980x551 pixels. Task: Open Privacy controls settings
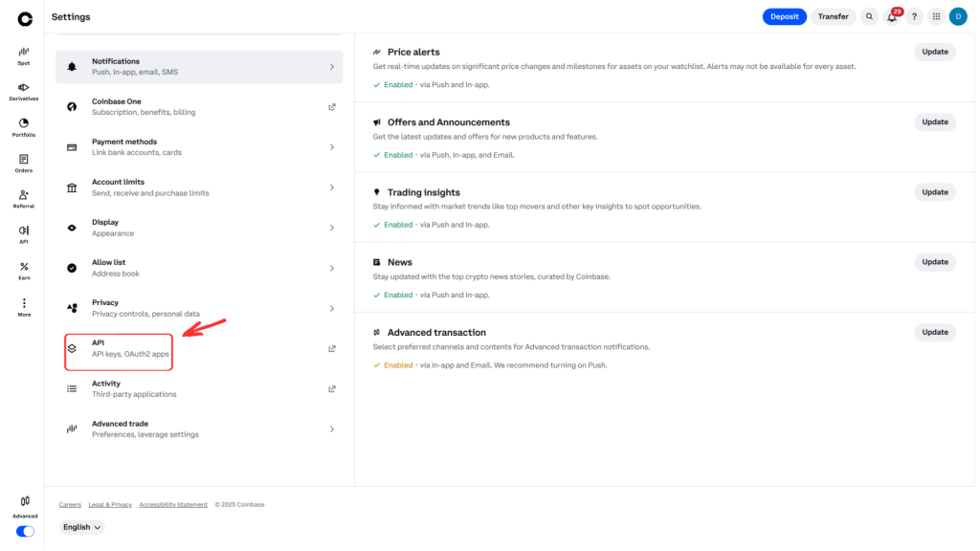pyautogui.click(x=199, y=309)
